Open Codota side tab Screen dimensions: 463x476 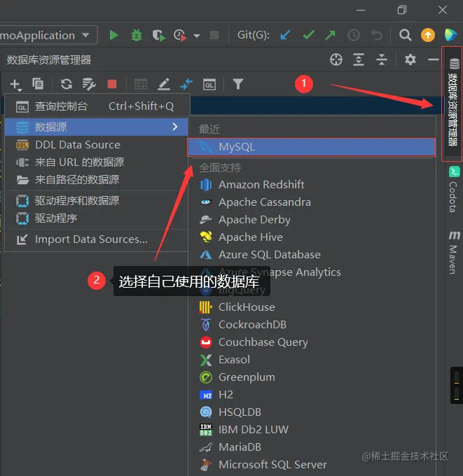(454, 190)
